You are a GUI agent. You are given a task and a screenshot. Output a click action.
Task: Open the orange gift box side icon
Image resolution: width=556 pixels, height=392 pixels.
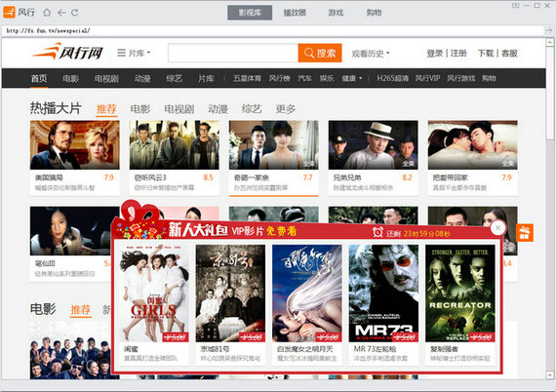(x=524, y=232)
